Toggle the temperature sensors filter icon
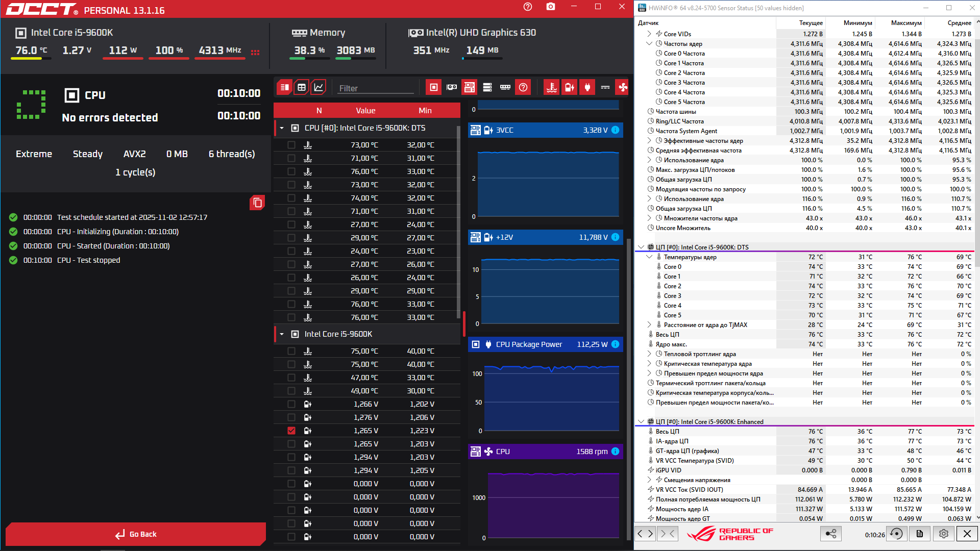The image size is (980, 551). tap(551, 87)
